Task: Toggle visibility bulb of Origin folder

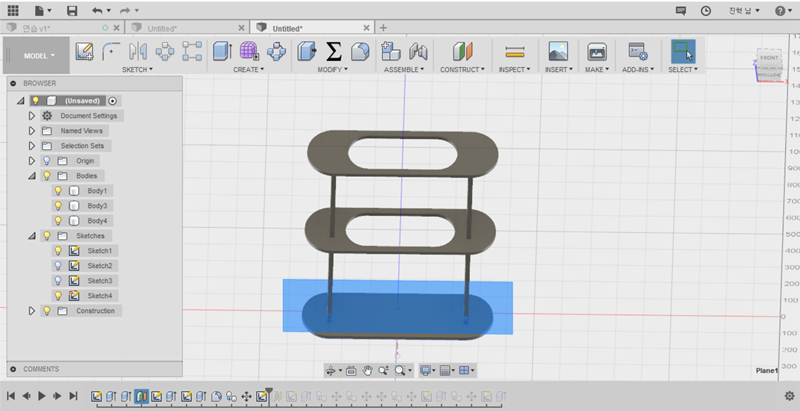Action: click(x=45, y=160)
